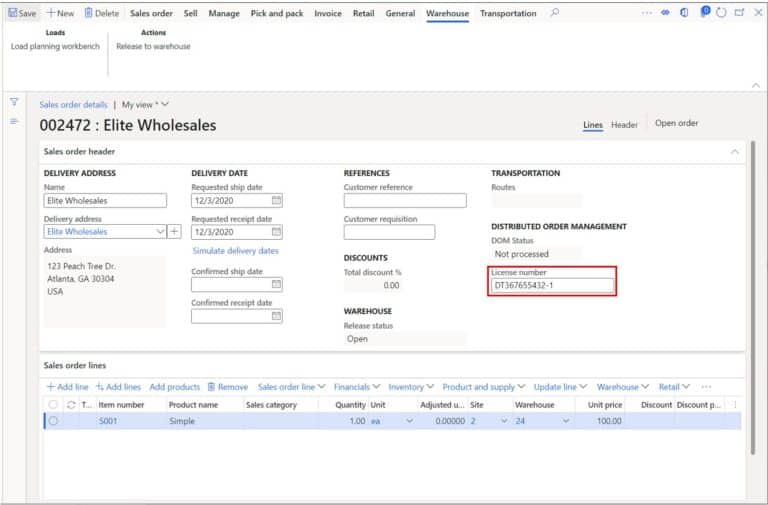This screenshot has width=768, height=505.
Task: Switch to the Pick and pack tab
Action: (277, 13)
